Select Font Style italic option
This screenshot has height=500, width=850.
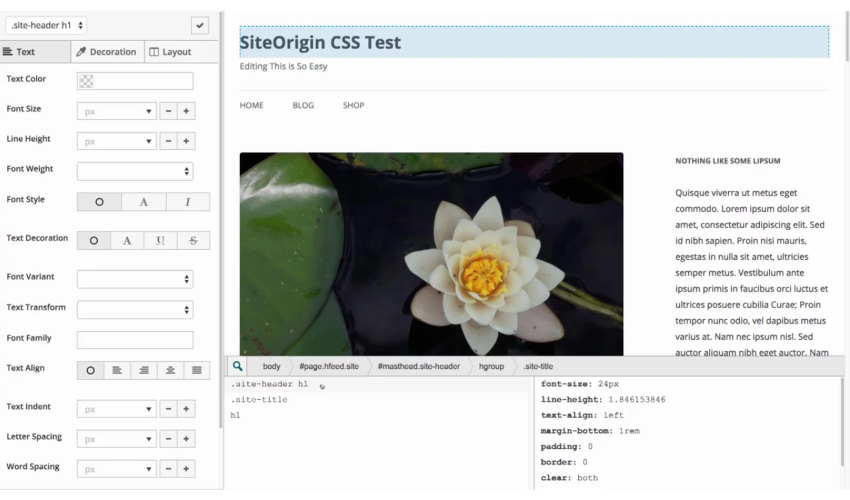188,202
